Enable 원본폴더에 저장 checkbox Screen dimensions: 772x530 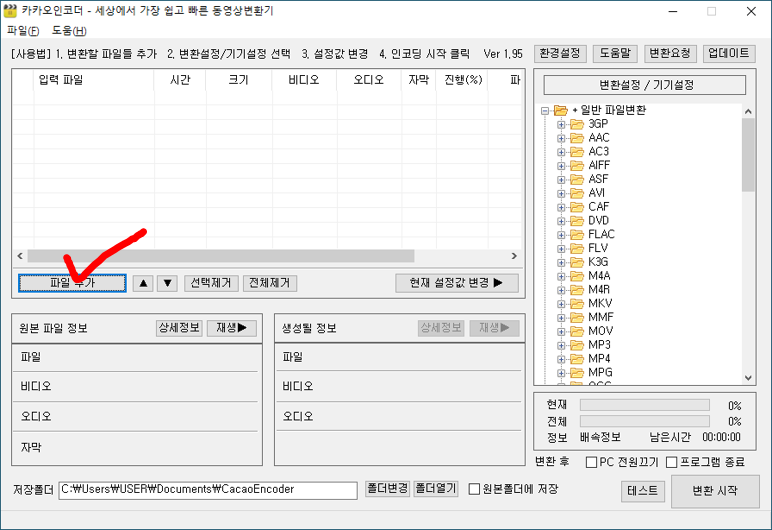(x=474, y=489)
